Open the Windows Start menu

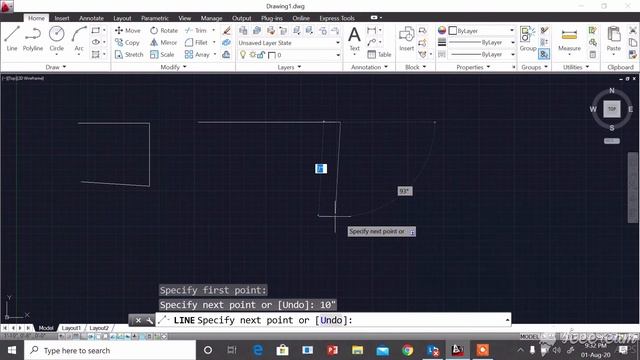pos(12,350)
